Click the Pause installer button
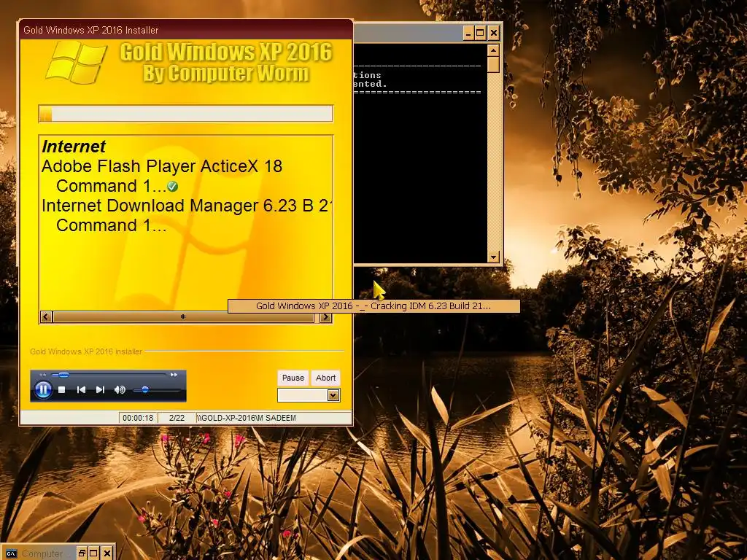Viewport: 747px width, 560px height. 293,378
